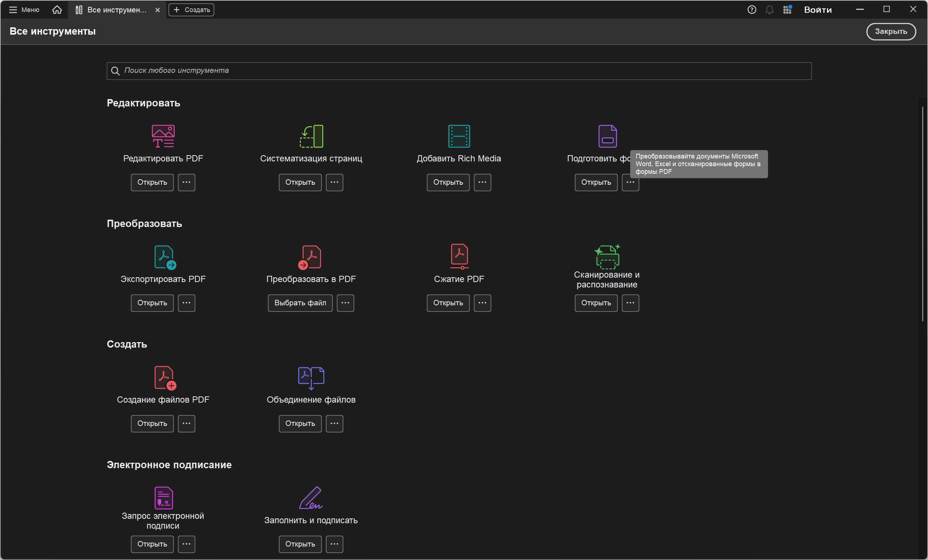Viewport: 928px width, 560px height.
Task: Click the Экспортировать PDF icon
Action: tap(165, 257)
